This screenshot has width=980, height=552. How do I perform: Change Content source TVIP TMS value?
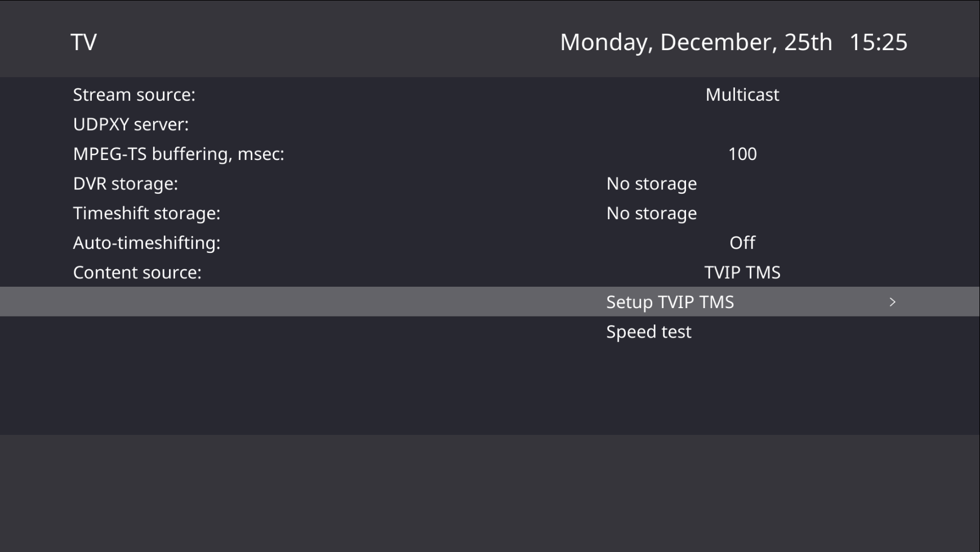click(x=742, y=273)
